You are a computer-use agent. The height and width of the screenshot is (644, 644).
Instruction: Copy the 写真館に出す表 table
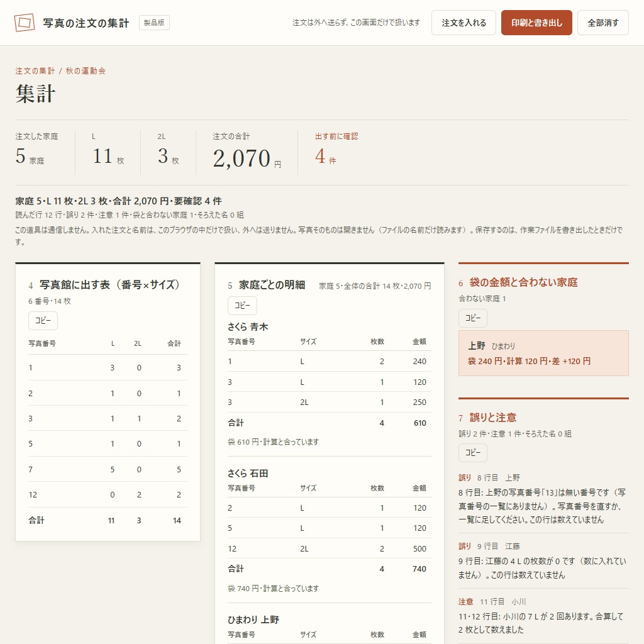coord(43,320)
